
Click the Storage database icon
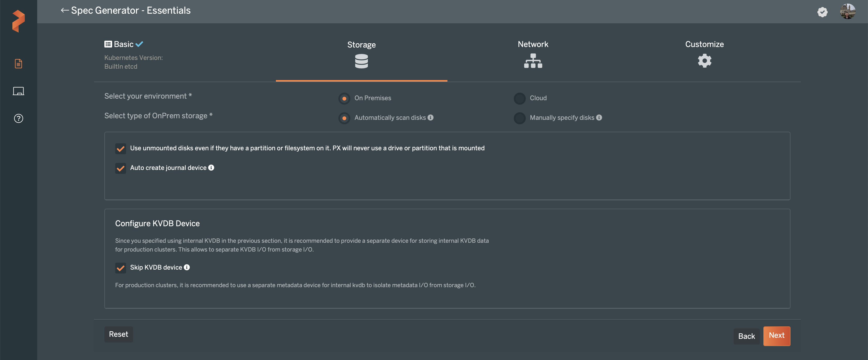pyautogui.click(x=361, y=61)
